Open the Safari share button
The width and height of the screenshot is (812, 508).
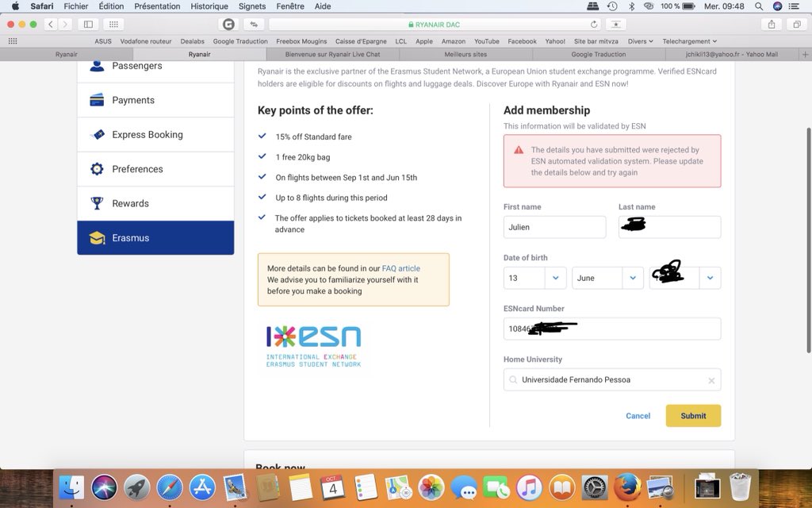click(771, 25)
